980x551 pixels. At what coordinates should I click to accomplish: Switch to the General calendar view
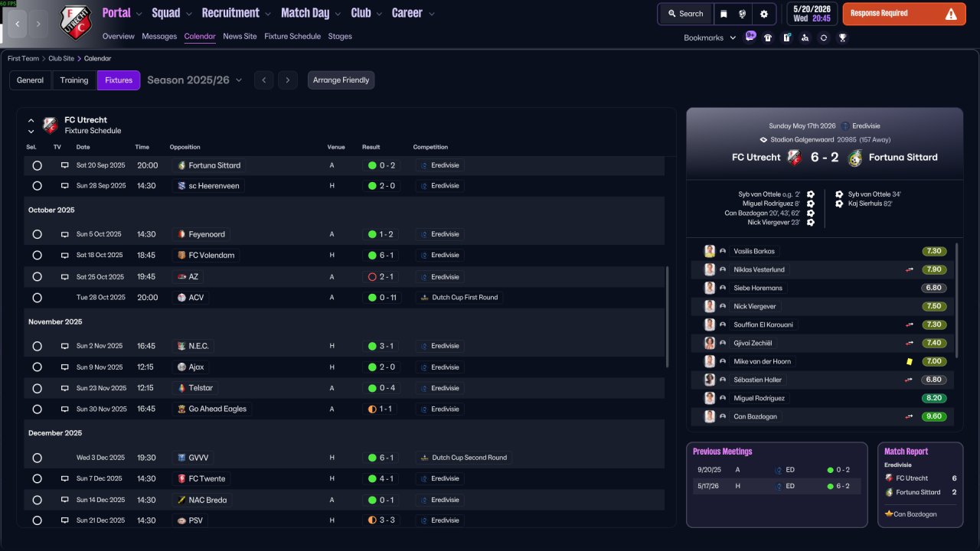[x=31, y=80]
